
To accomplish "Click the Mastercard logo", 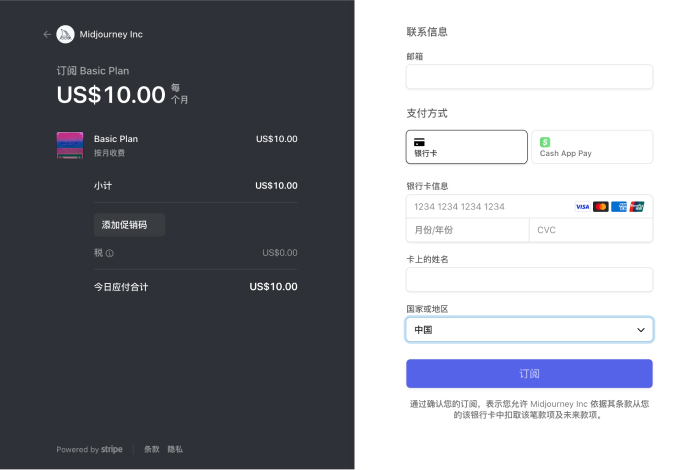I will (x=600, y=207).
